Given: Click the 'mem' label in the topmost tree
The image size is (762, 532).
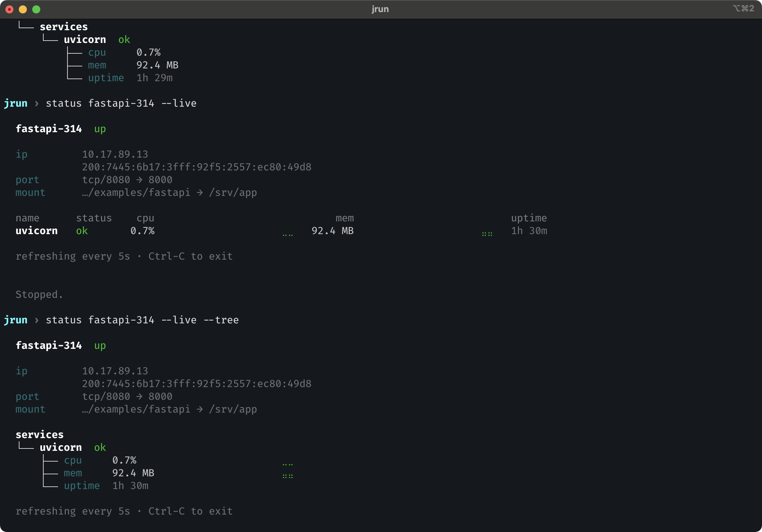Looking at the screenshot, I should pos(97,65).
